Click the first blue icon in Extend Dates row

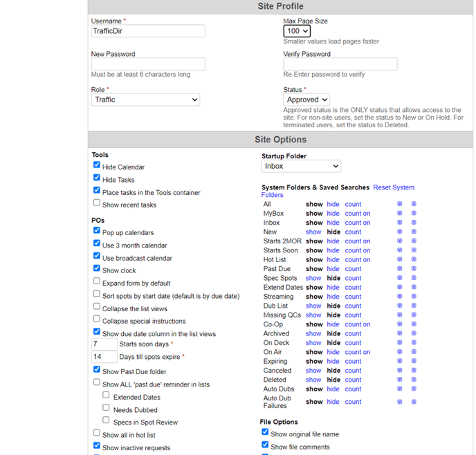click(399, 287)
